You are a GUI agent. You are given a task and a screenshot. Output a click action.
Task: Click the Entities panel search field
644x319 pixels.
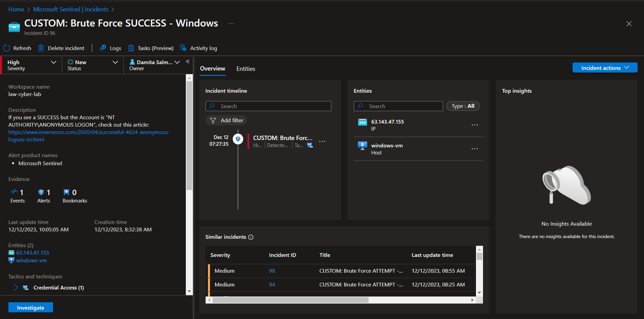pyautogui.click(x=398, y=106)
